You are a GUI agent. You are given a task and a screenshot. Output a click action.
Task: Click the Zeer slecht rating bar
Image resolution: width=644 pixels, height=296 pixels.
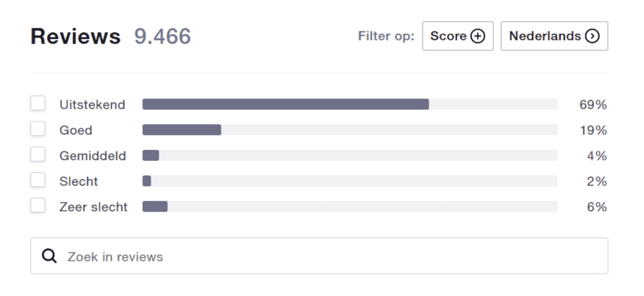(x=350, y=206)
